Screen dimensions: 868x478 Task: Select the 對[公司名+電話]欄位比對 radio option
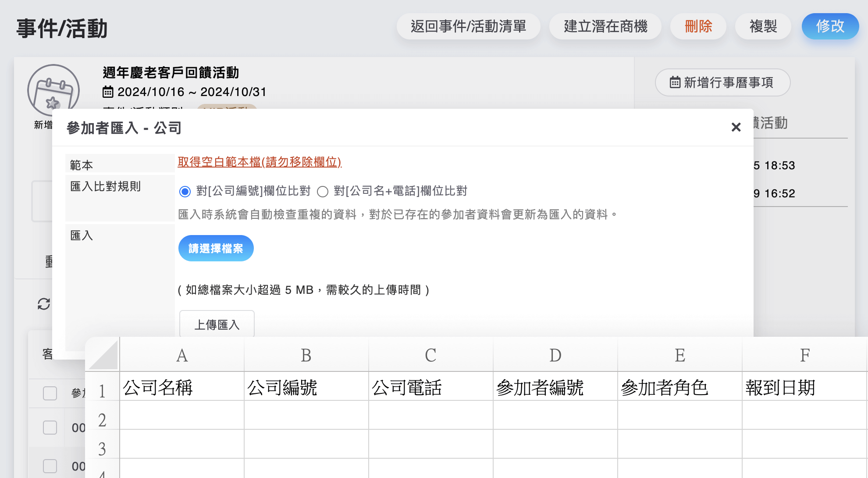click(323, 192)
